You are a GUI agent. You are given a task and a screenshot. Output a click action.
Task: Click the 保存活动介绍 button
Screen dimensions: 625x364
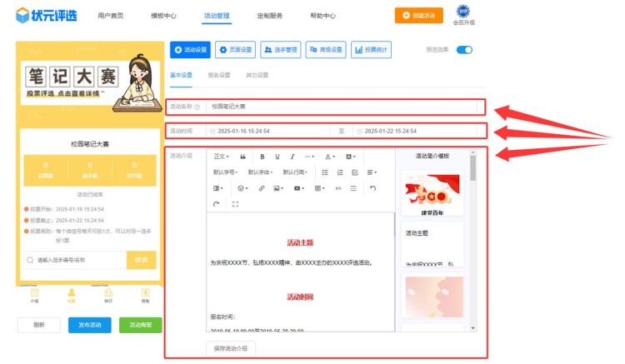point(231,347)
